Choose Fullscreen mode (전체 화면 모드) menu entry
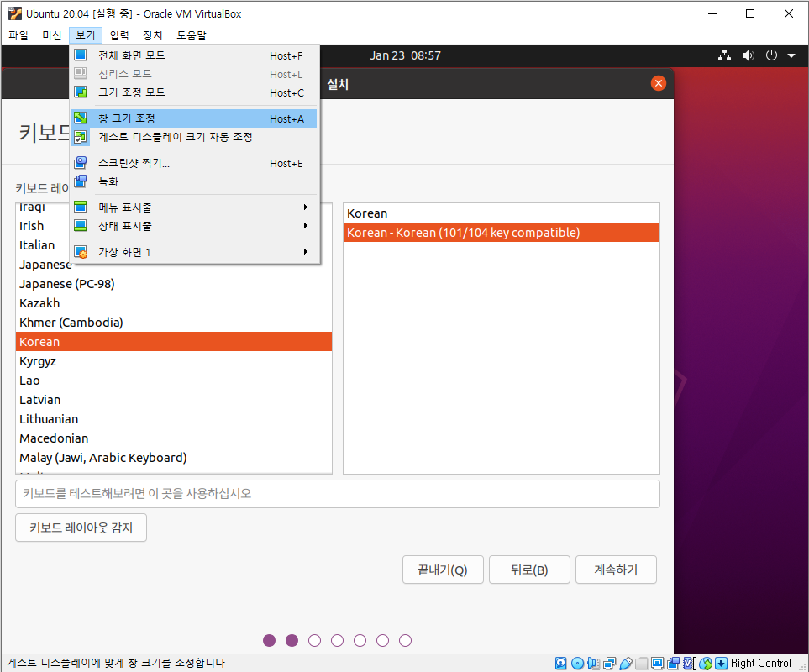 195,55
